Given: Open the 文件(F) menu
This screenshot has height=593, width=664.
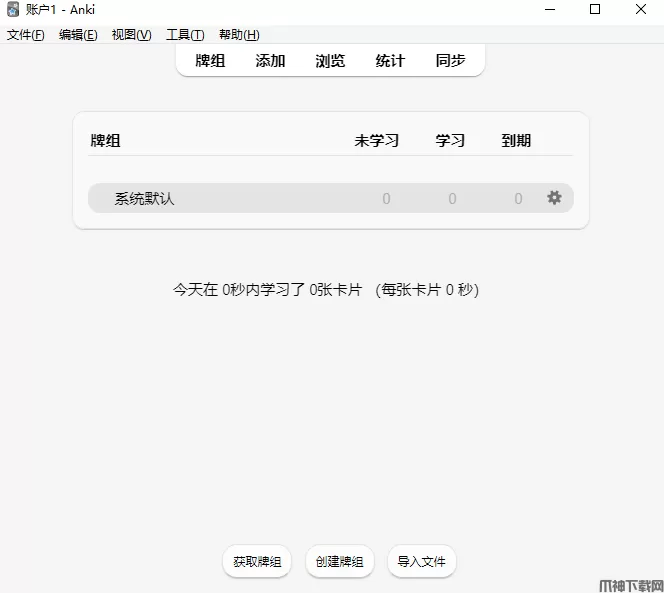Looking at the screenshot, I should point(25,35).
